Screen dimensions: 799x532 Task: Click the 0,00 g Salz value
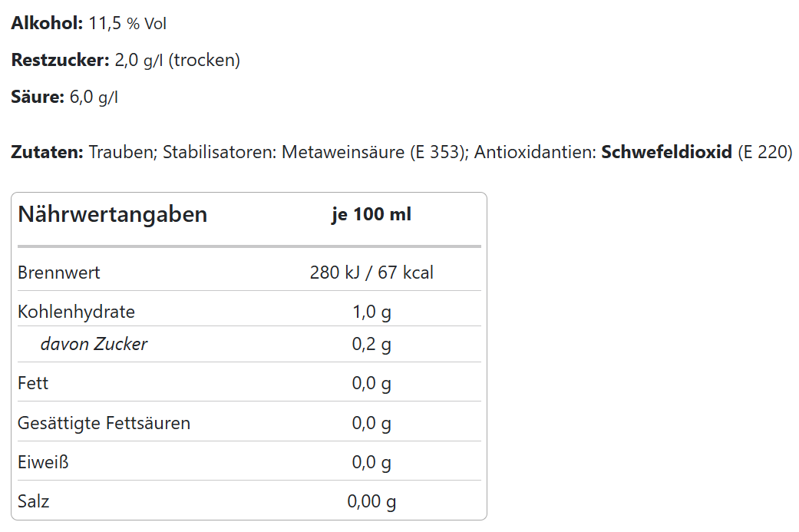click(x=371, y=503)
